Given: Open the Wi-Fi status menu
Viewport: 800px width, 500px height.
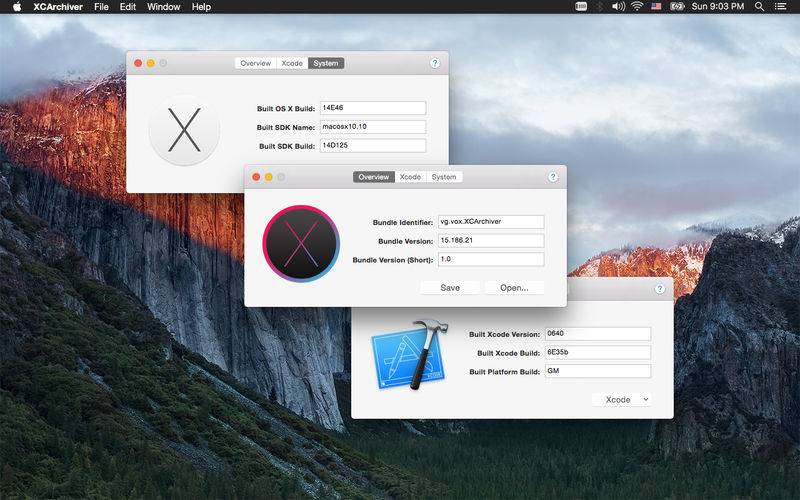Looking at the screenshot, I should point(637,7).
